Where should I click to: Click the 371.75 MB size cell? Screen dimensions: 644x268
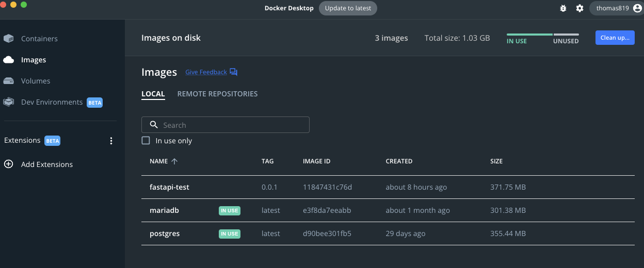508,187
